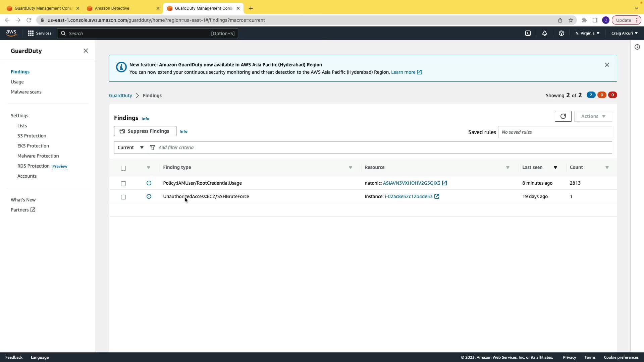Viewport: 644px width, 362px height.
Task: Open the Saved rules dropdown
Action: click(x=555, y=132)
